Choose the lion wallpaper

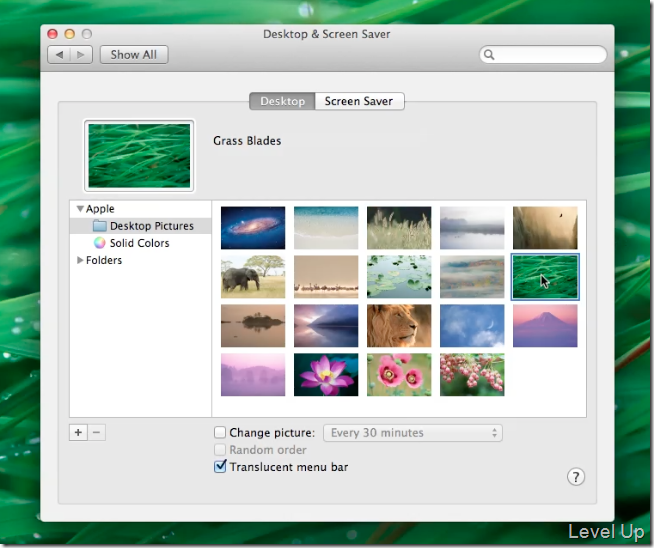coord(399,326)
